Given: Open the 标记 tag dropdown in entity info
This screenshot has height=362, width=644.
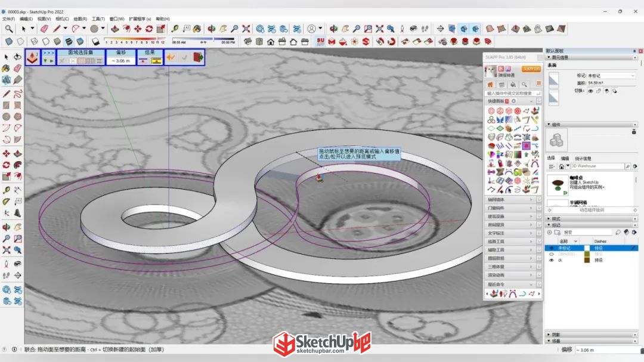Looking at the screenshot, I should (611, 76).
